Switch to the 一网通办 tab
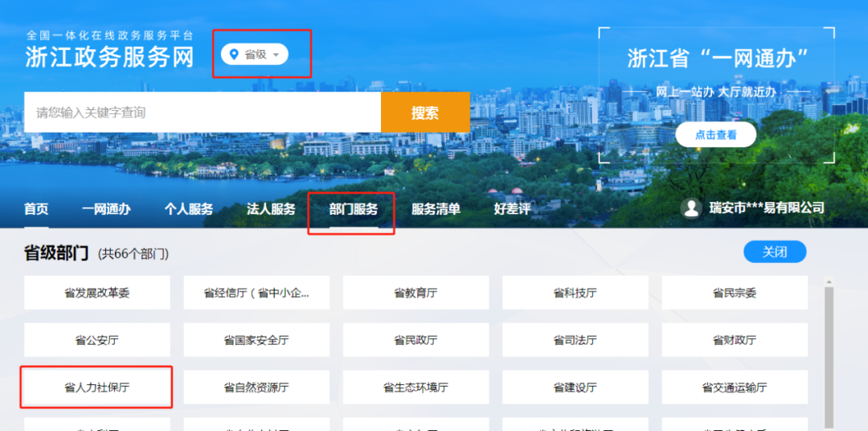868x431 pixels. click(106, 209)
